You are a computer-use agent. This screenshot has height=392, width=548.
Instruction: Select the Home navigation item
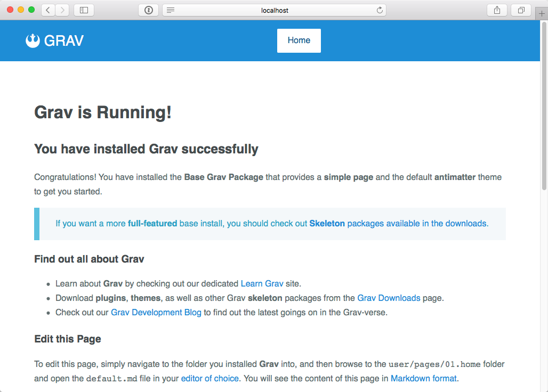point(299,40)
